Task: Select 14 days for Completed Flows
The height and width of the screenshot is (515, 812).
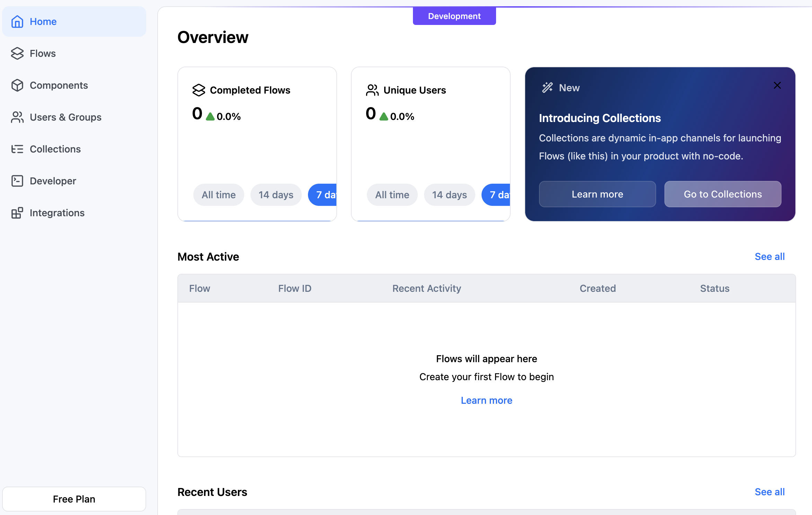Action: (x=276, y=195)
